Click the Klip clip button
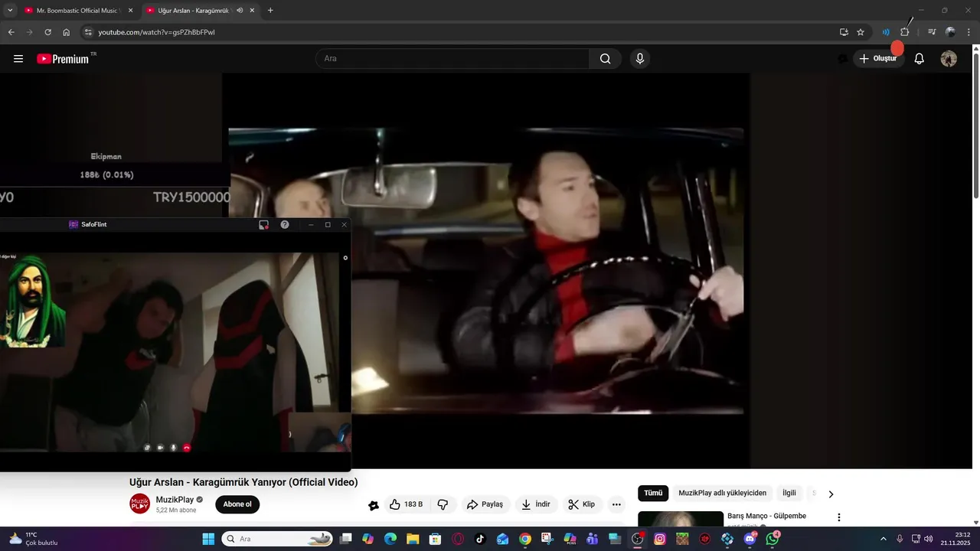Image resolution: width=980 pixels, height=551 pixels. coord(582,504)
